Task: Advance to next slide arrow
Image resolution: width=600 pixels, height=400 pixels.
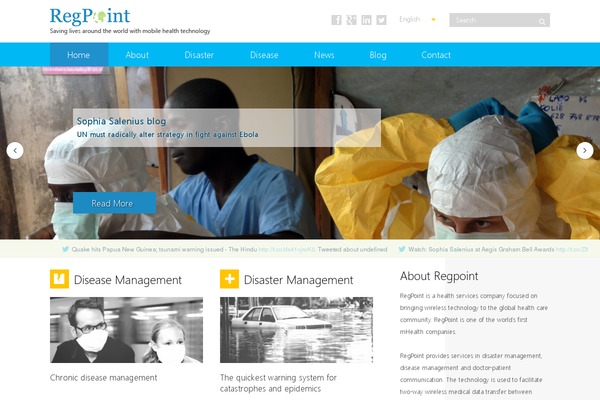Action: pos(585,150)
